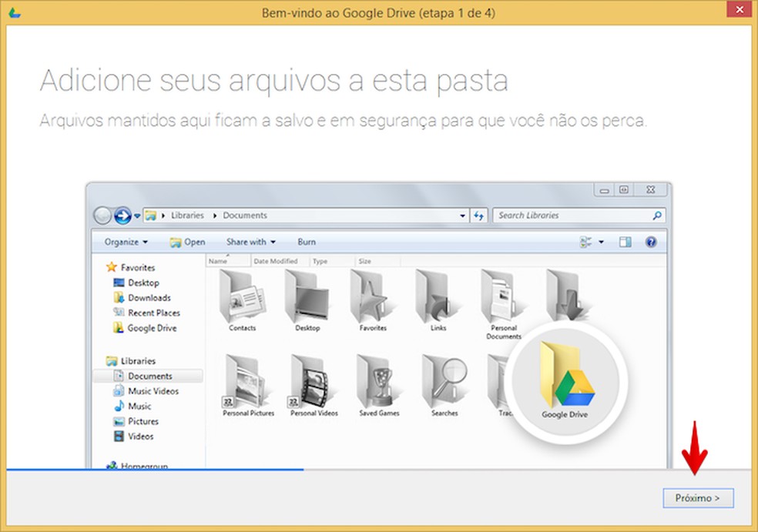Open the Saved Games folder
This screenshot has width=758, height=532.
pos(377,381)
